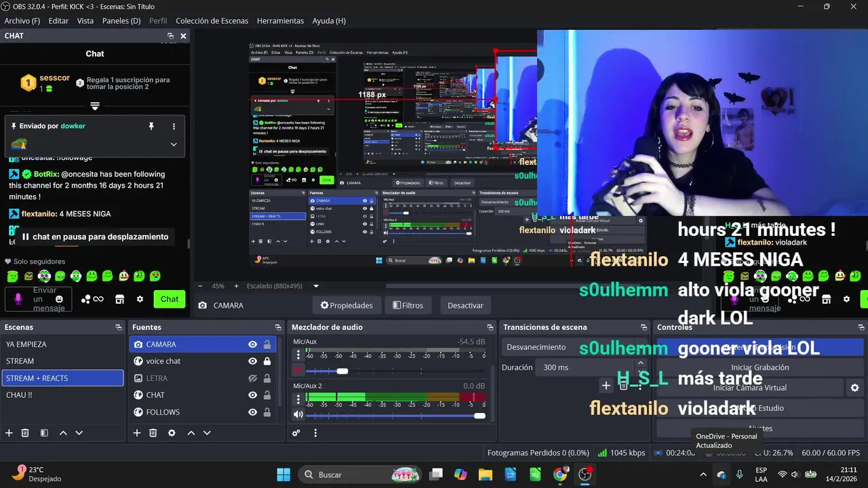Toggle visibility of voice chat source
868x488 pixels.
coord(252,361)
